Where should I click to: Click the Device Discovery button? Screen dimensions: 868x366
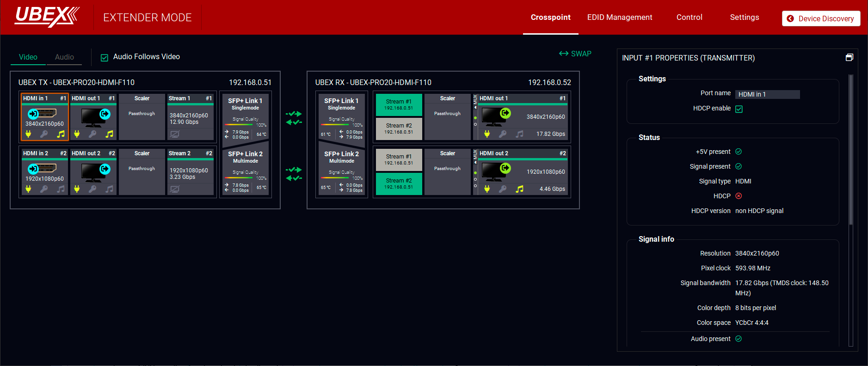pyautogui.click(x=821, y=18)
